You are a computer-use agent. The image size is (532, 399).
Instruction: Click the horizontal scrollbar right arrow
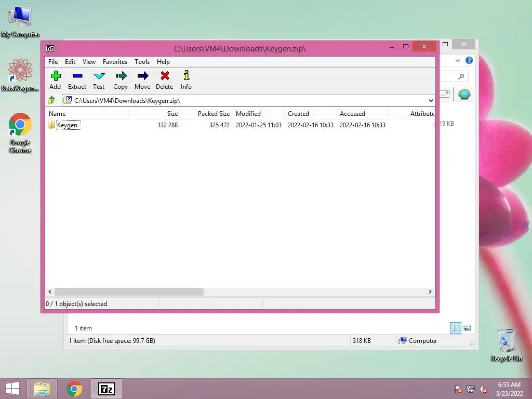[430, 291]
